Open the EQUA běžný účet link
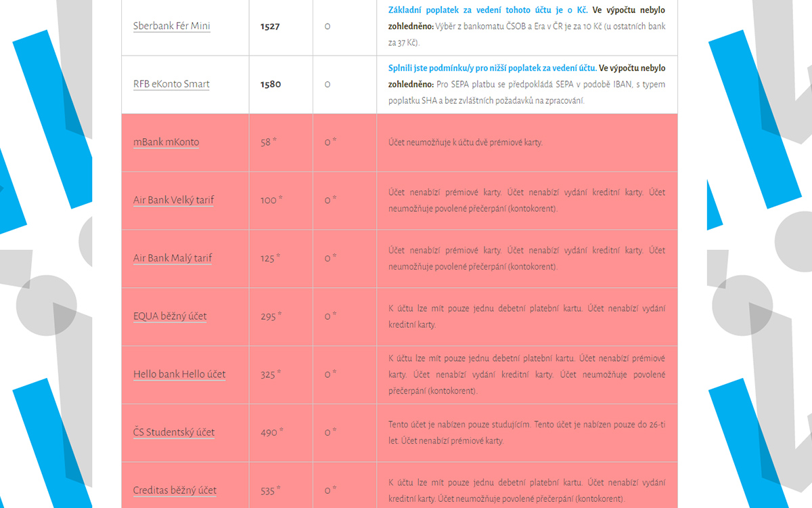Image resolution: width=812 pixels, height=508 pixels. [x=170, y=316]
